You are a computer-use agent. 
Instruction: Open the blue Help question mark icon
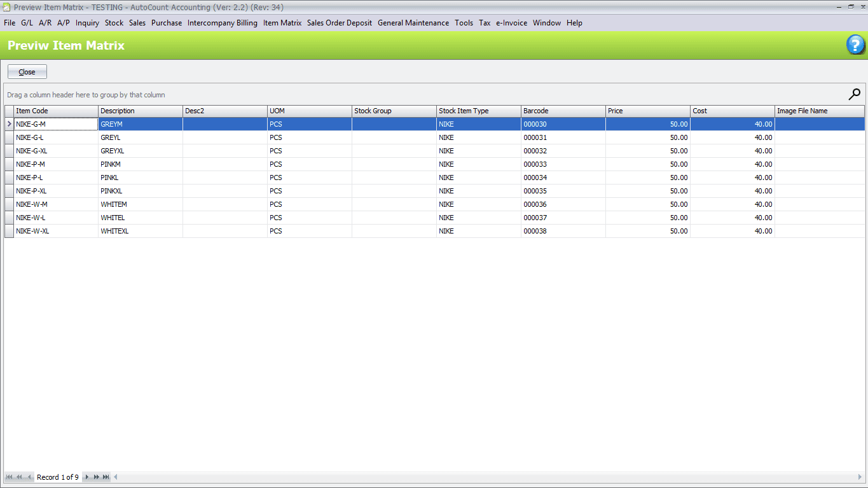coord(855,45)
